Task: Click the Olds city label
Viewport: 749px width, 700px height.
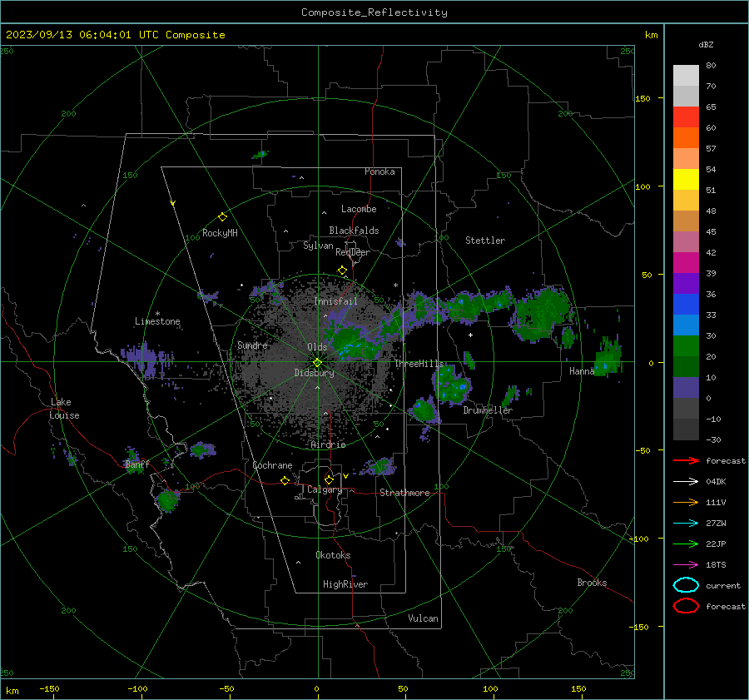Action: pos(317,347)
